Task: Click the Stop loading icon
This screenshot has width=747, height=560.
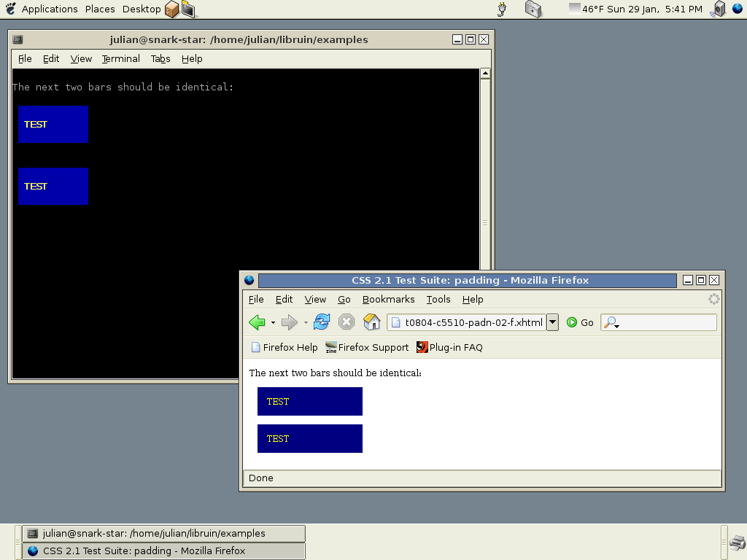Action: point(347,322)
